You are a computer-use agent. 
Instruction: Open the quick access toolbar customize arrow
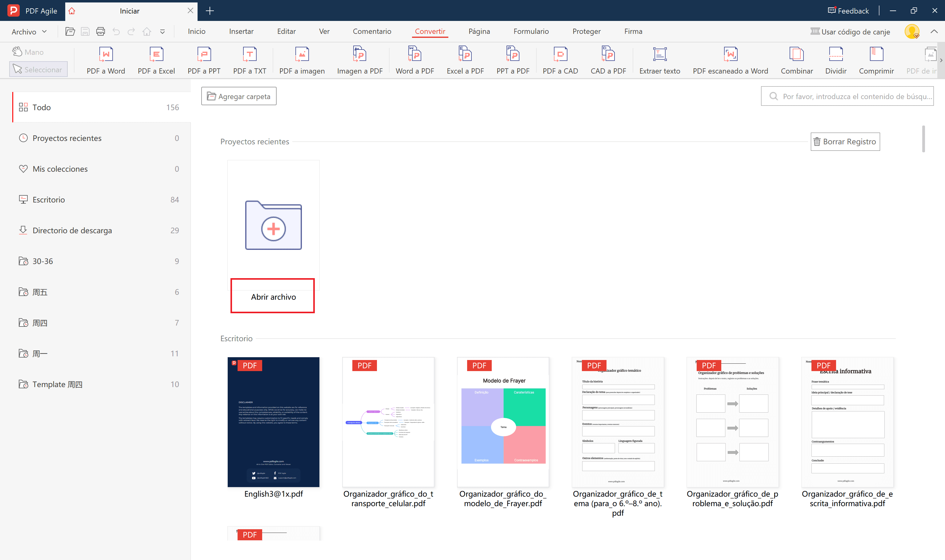click(162, 32)
